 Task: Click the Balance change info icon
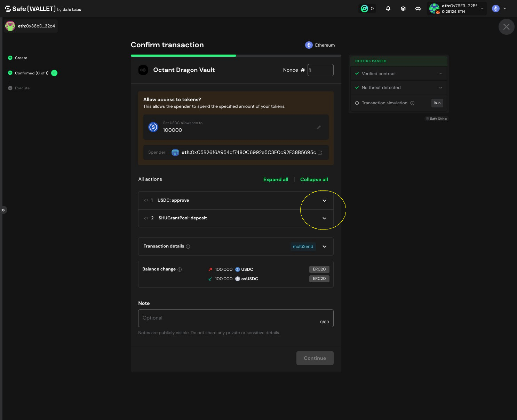point(180,269)
